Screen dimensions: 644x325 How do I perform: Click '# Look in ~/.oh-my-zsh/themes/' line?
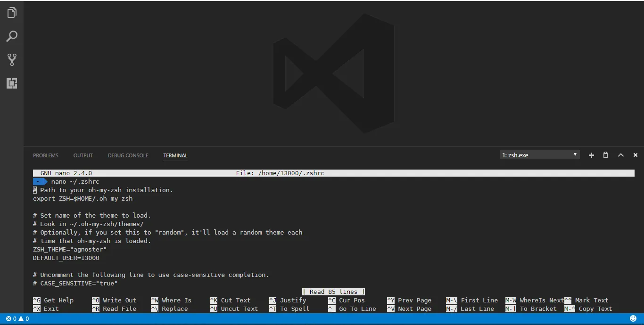pos(88,224)
